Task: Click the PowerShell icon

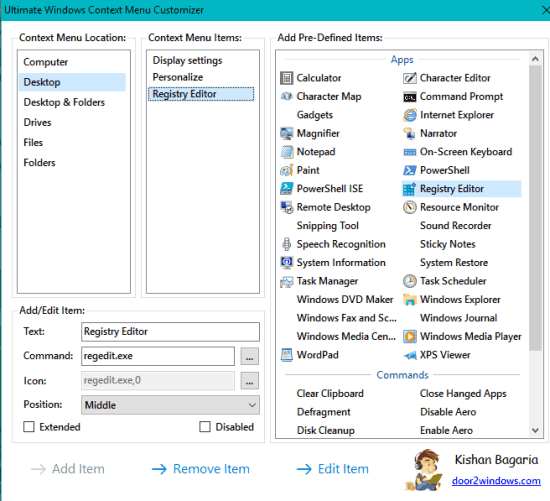Action: tap(409, 170)
